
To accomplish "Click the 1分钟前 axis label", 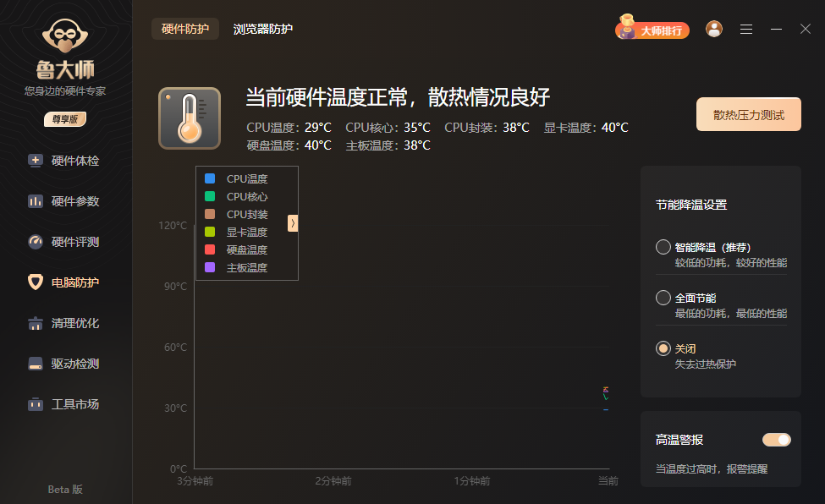I will coord(472,481).
